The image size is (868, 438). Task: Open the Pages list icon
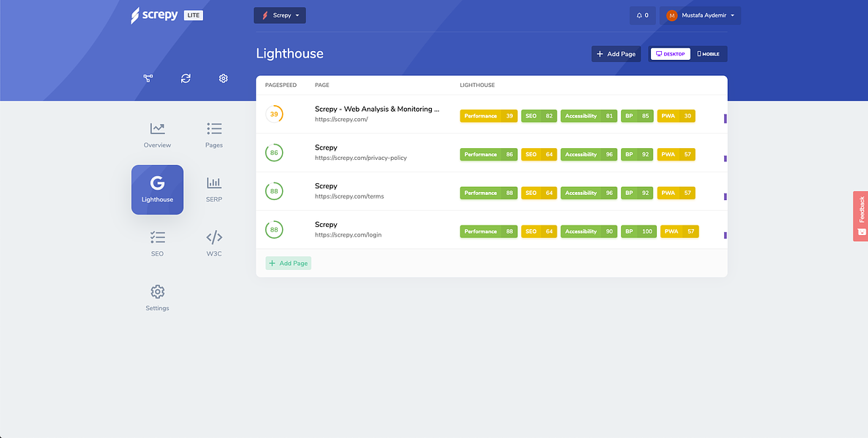(x=214, y=129)
